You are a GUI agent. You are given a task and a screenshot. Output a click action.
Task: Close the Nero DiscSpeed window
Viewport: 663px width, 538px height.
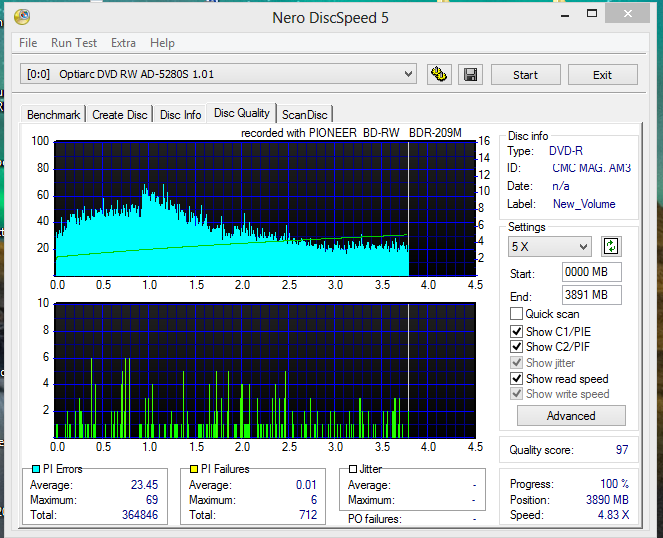click(x=627, y=14)
